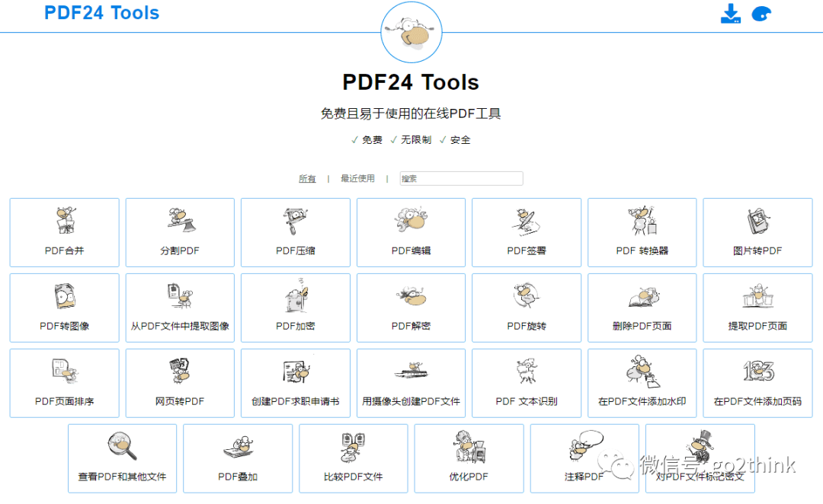Open the PDF 文本识别 tool card
This screenshot has width=823, height=504.
pyautogui.click(x=527, y=383)
